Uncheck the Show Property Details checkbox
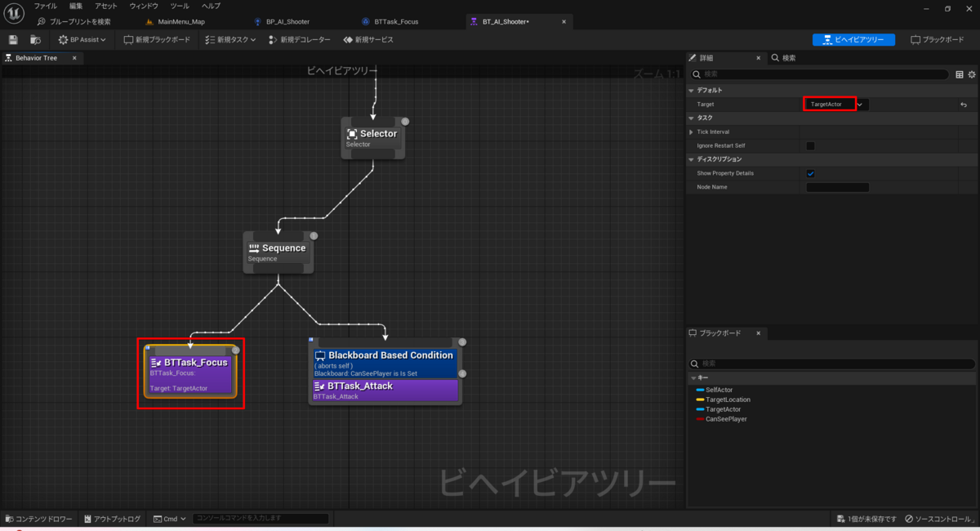The width and height of the screenshot is (980, 531). 811,173
